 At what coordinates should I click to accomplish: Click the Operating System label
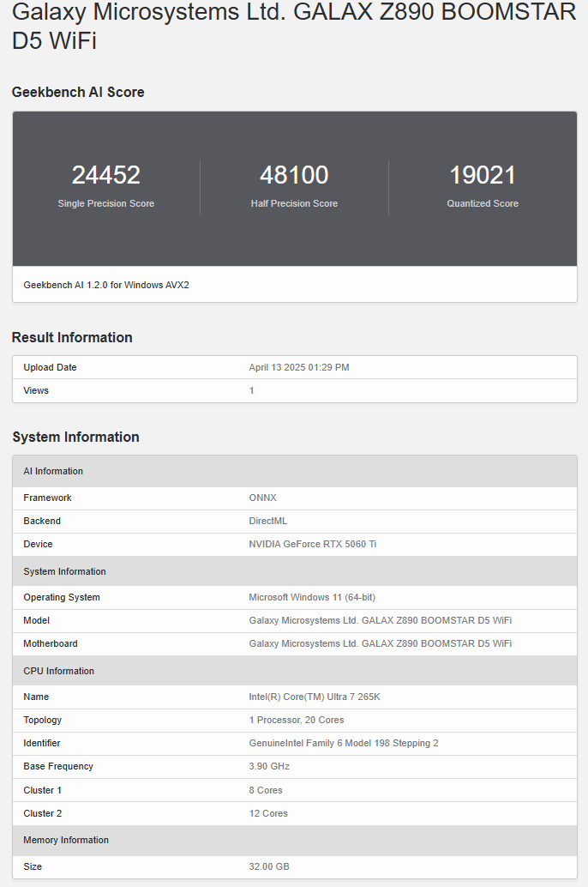click(x=62, y=597)
